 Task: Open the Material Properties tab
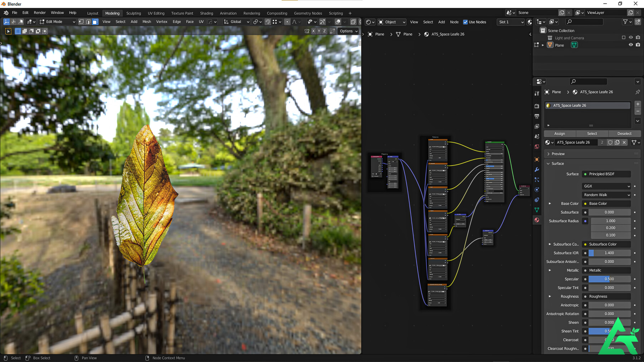[537, 220]
